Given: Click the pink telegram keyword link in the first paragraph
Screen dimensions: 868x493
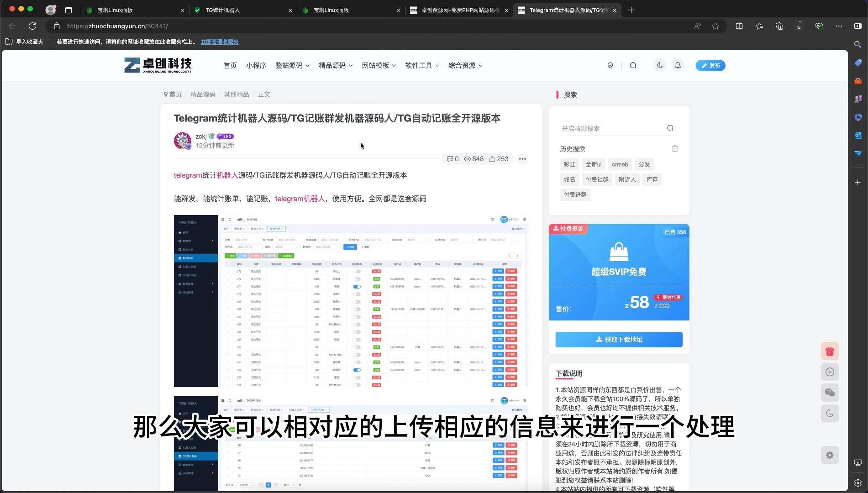Looking at the screenshot, I should 188,175.
